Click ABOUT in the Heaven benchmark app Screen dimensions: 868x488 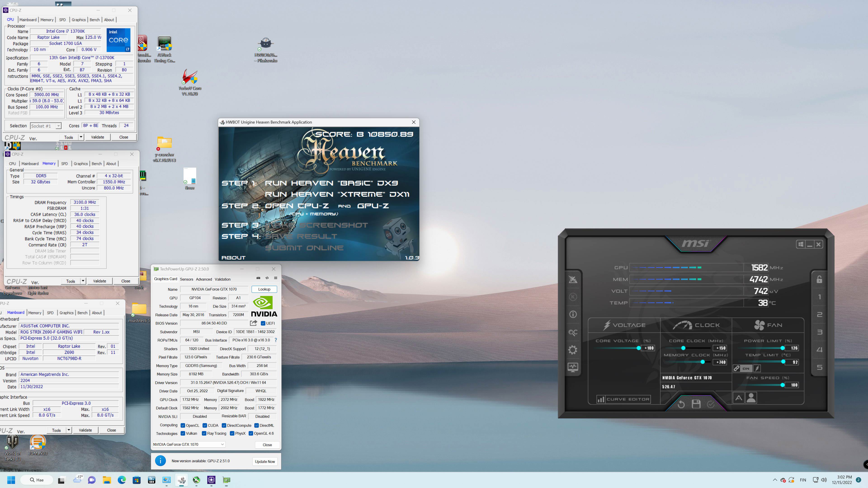point(233,258)
